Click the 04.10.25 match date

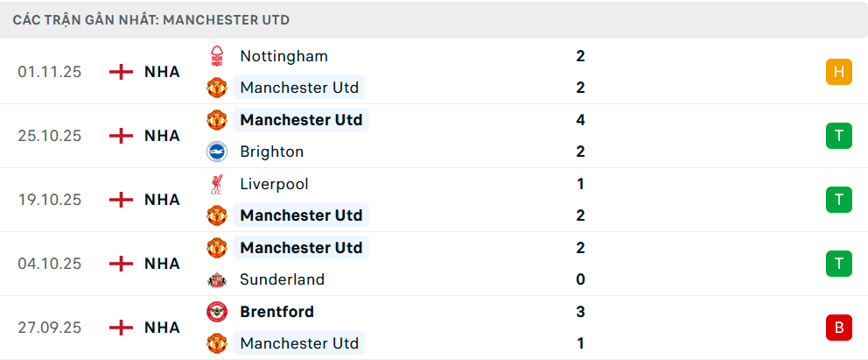(49, 264)
